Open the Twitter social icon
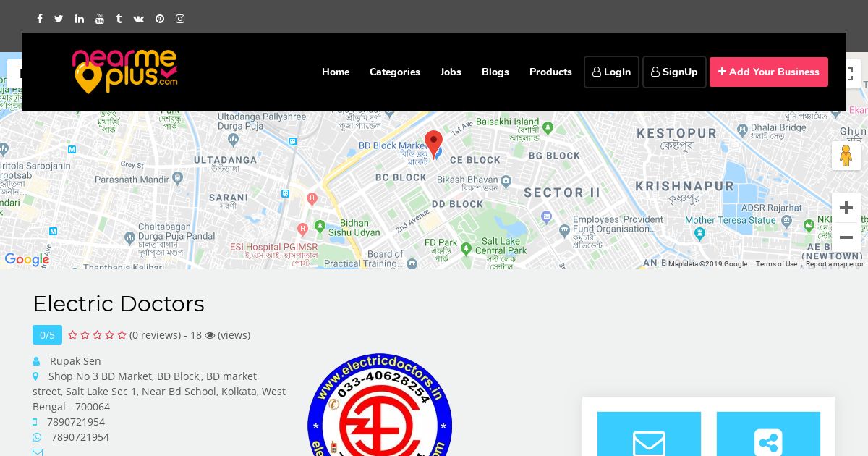The height and width of the screenshot is (456, 868). click(x=59, y=19)
